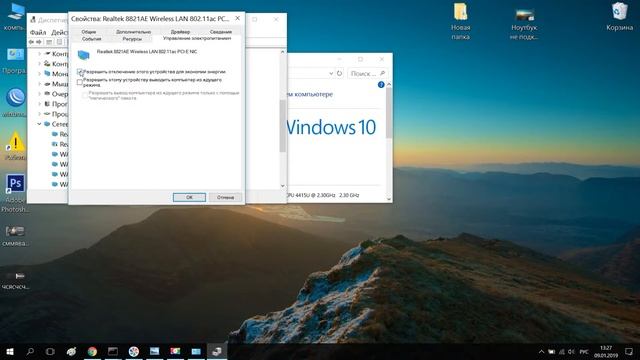Show hidden system tray icons
The width and height of the screenshot is (640, 360).
541,351
